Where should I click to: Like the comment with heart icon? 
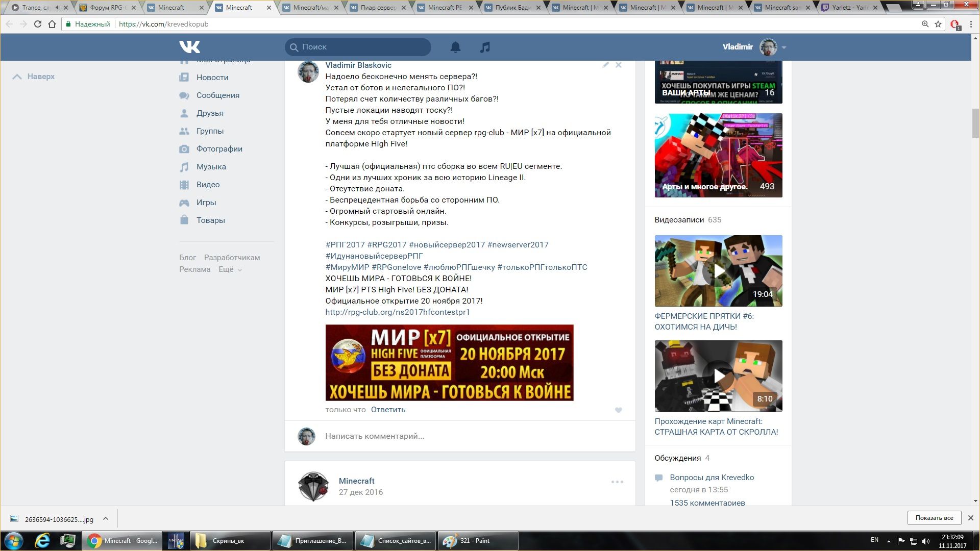(x=618, y=410)
